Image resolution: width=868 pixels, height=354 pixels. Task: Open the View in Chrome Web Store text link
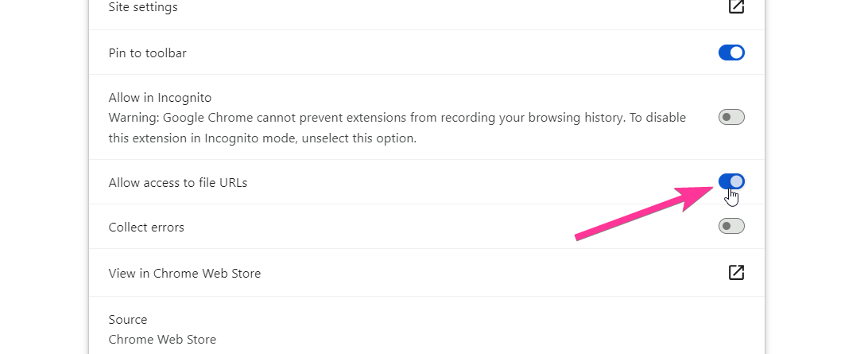(x=184, y=273)
